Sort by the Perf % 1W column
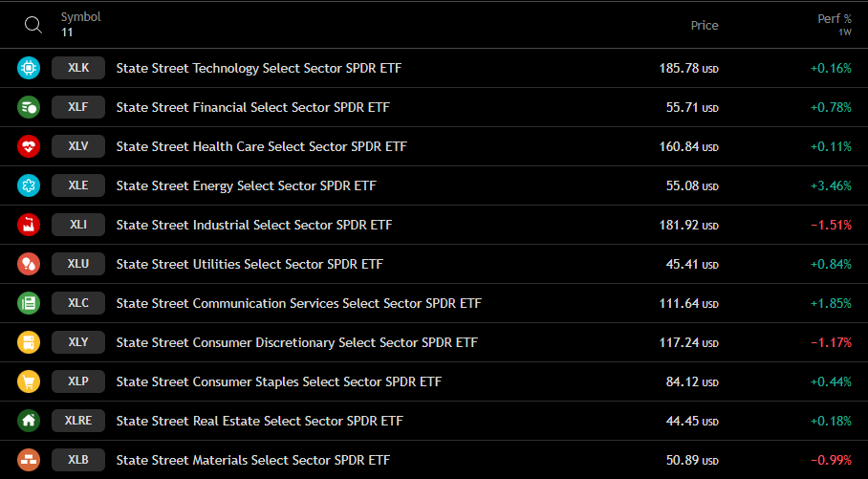Screen dimensions: 868x479 pos(835,25)
